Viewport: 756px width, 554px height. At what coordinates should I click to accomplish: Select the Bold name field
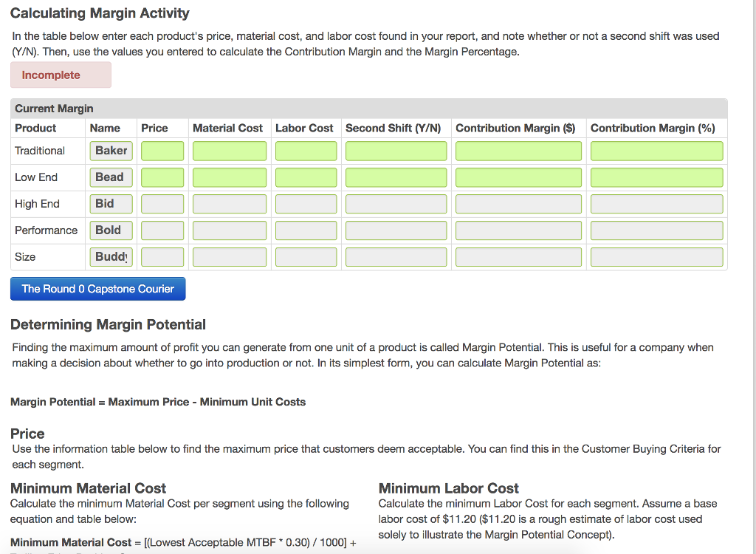pyautogui.click(x=111, y=230)
